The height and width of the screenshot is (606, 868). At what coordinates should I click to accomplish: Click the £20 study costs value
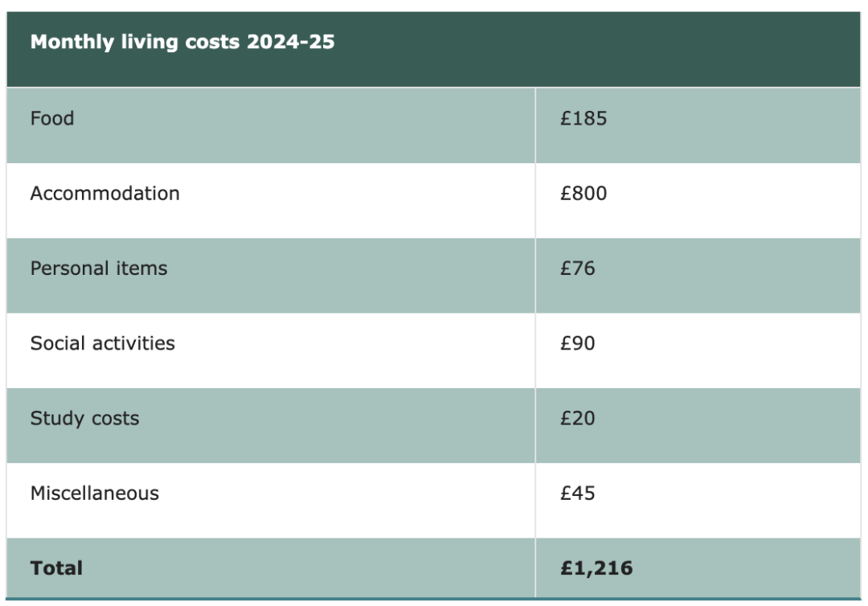(x=577, y=419)
